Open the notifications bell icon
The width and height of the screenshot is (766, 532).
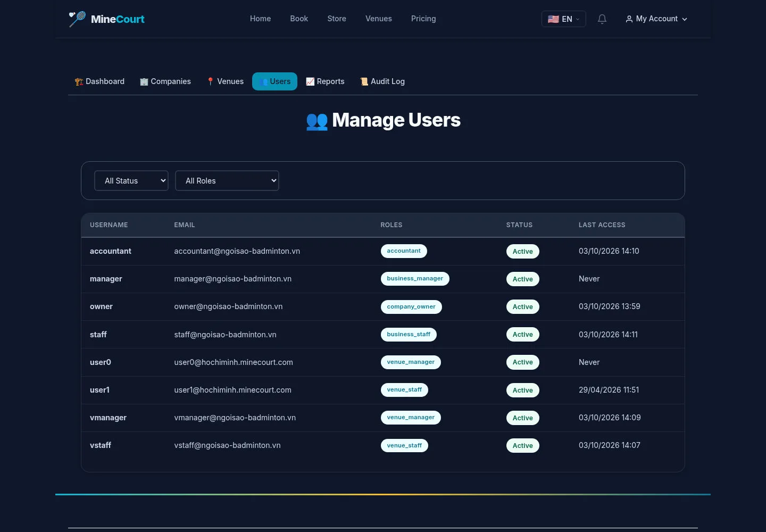pos(602,19)
